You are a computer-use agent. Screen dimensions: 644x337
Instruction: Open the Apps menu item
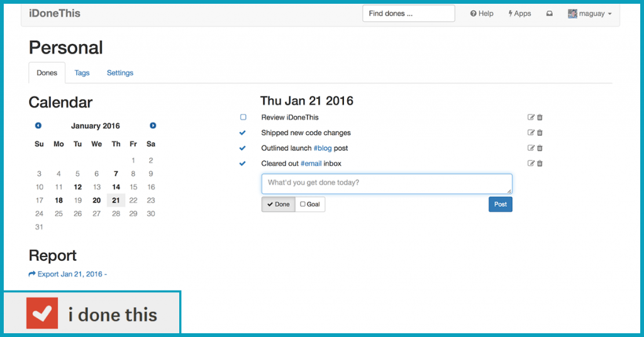click(x=519, y=14)
